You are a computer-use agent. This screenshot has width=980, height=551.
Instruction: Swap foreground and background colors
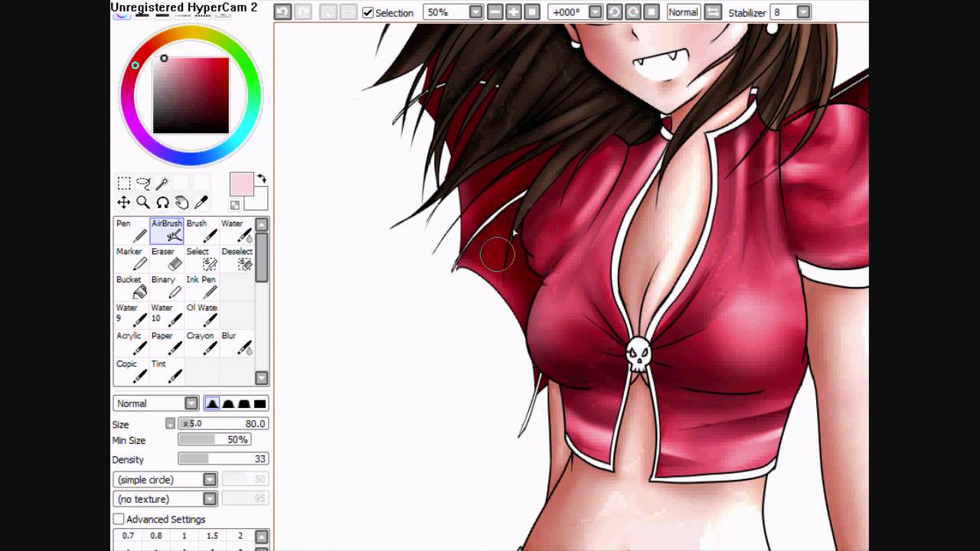pos(261,178)
